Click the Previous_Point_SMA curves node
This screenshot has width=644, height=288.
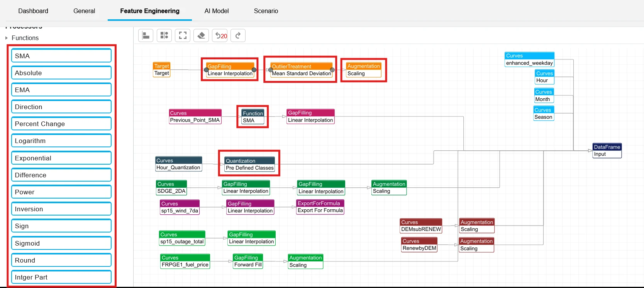tap(195, 116)
